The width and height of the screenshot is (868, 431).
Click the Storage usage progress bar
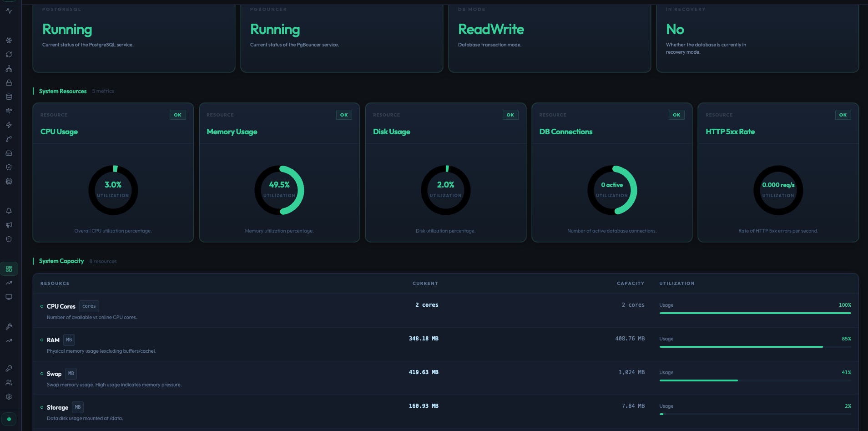point(755,414)
